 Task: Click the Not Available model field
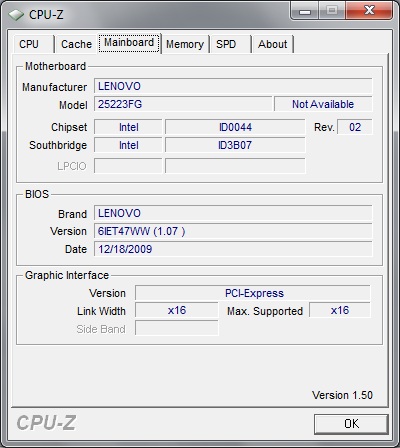[323, 104]
